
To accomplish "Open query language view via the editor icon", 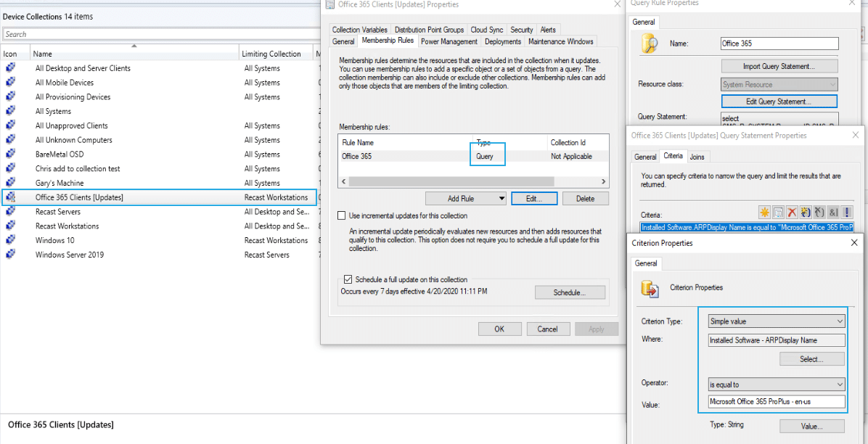I will coord(778,212).
